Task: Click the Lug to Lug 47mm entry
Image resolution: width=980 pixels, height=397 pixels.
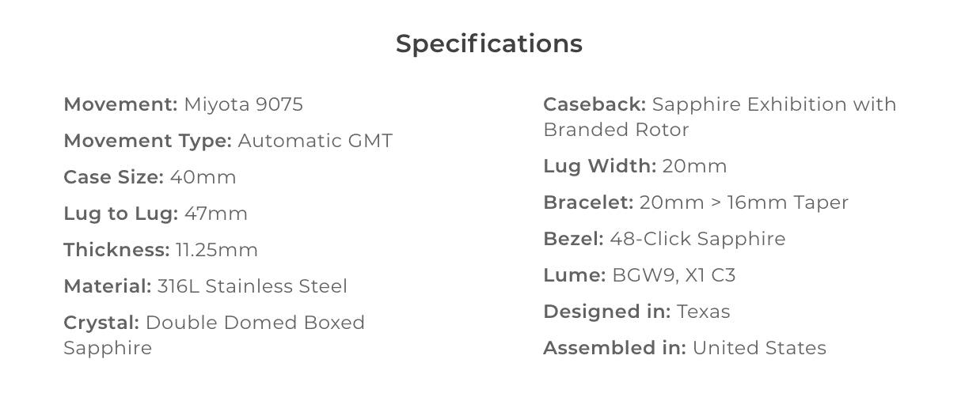Action: (x=155, y=214)
